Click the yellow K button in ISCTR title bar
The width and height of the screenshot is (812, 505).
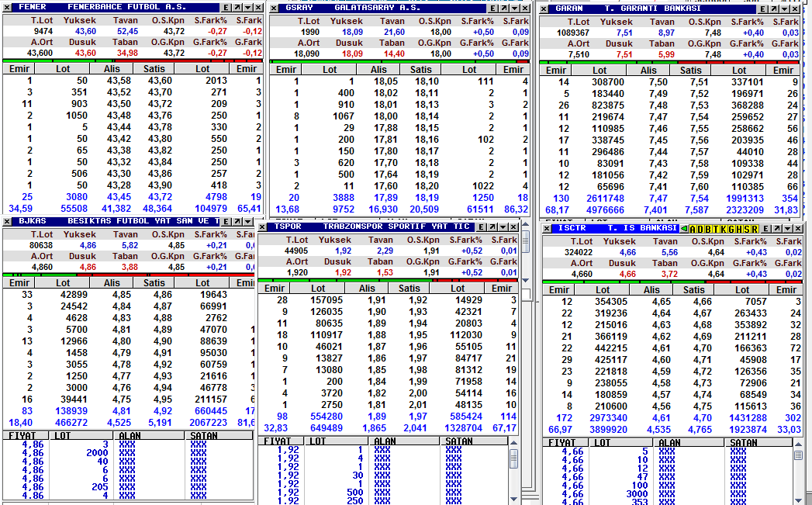722,230
